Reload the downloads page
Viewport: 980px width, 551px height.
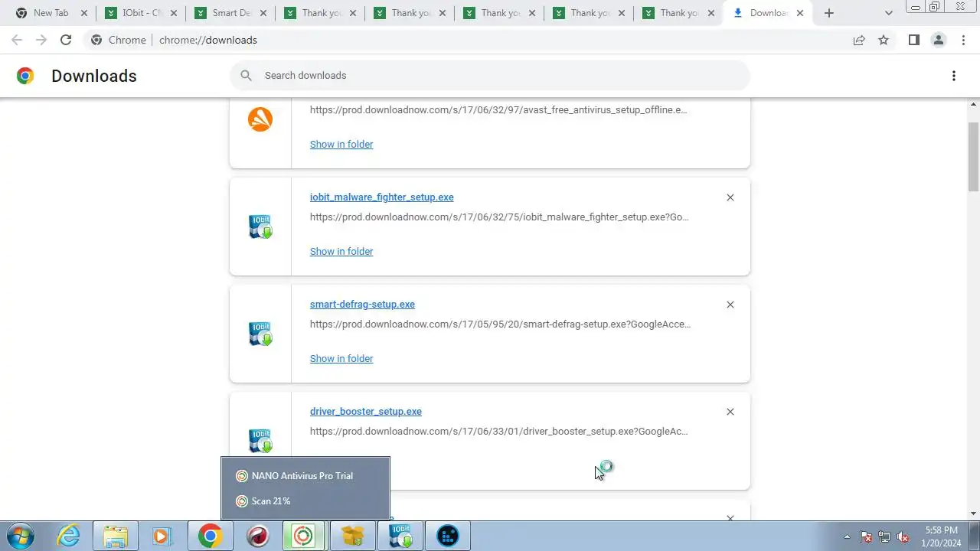(x=66, y=40)
